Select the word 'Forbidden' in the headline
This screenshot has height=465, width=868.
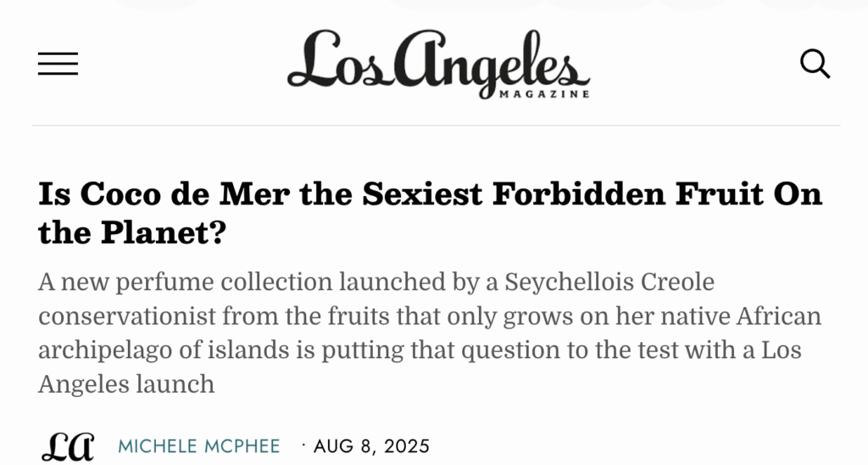[578, 194]
